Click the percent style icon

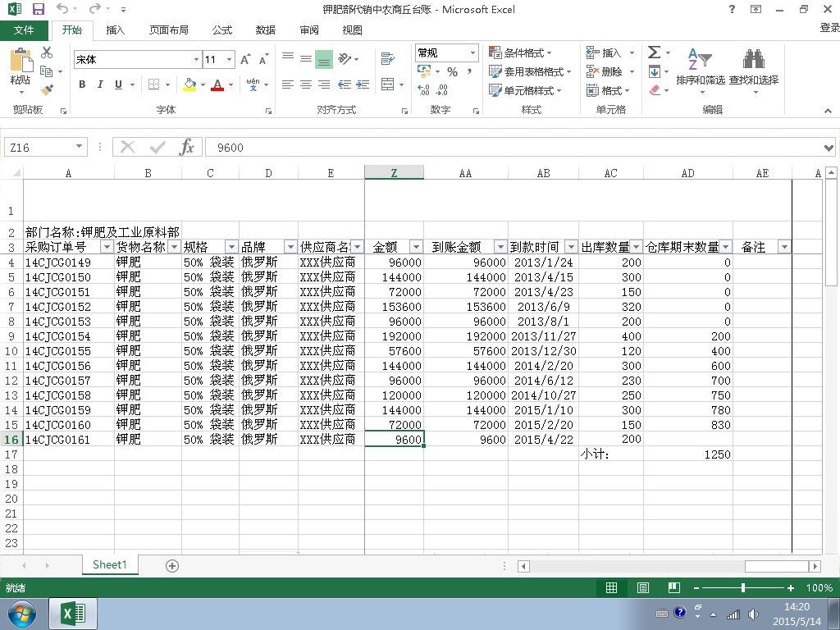tap(453, 72)
